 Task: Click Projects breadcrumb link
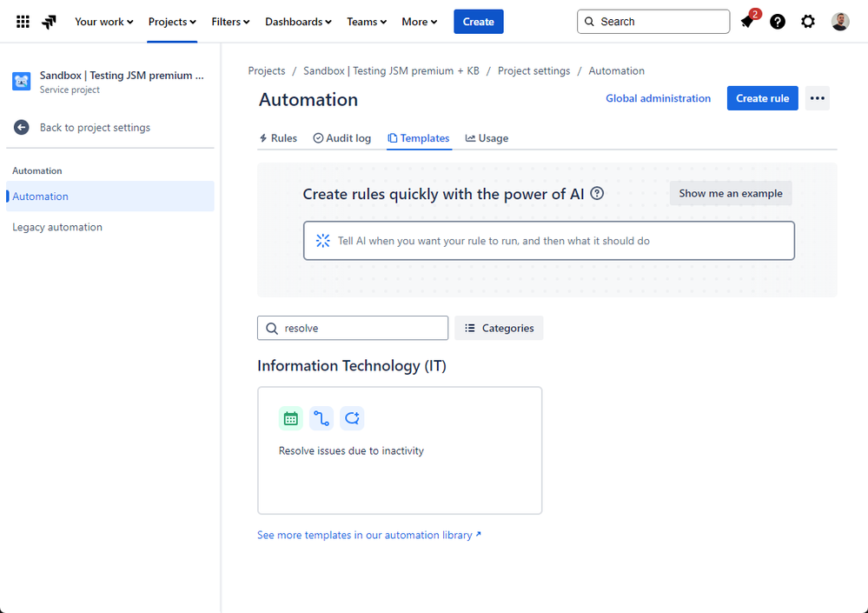tap(267, 71)
